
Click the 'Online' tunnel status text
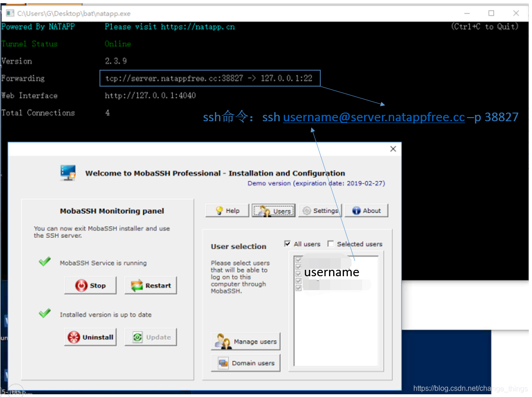117,44
